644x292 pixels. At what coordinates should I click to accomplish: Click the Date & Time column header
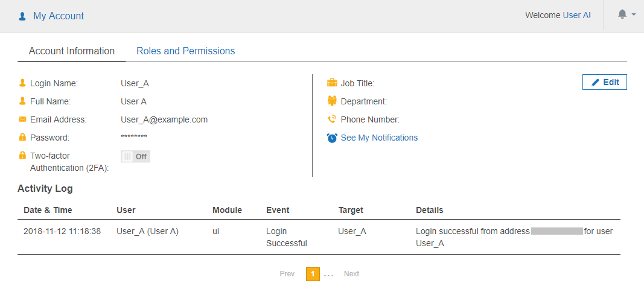48,210
